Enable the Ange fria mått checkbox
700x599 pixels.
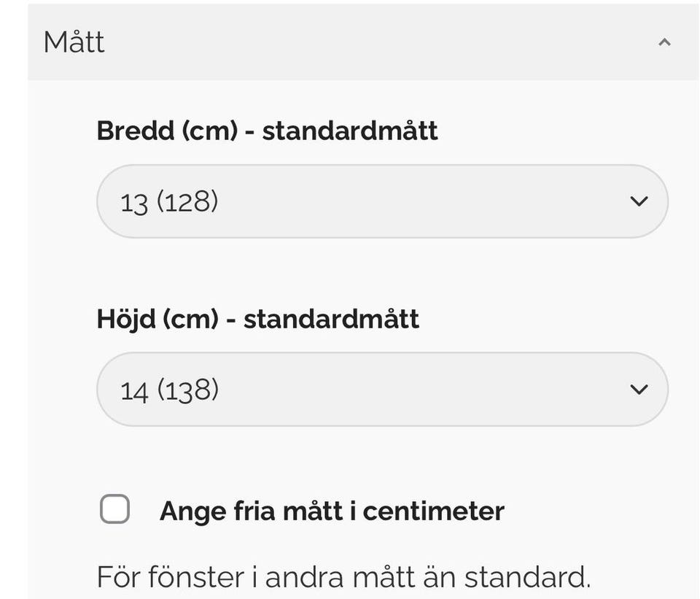[114, 509]
